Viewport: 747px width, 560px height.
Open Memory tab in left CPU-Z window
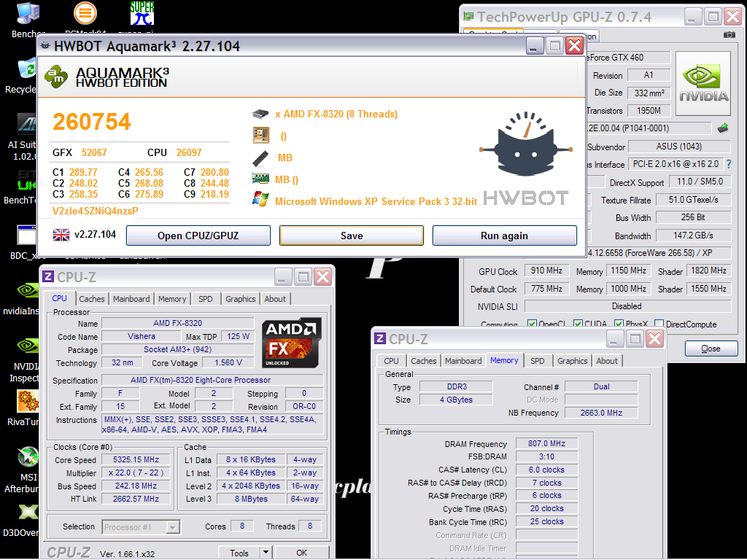pyautogui.click(x=172, y=299)
